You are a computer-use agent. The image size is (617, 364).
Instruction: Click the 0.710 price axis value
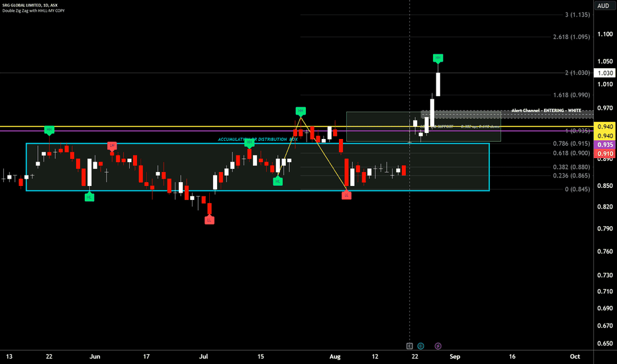click(x=605, y=292)
